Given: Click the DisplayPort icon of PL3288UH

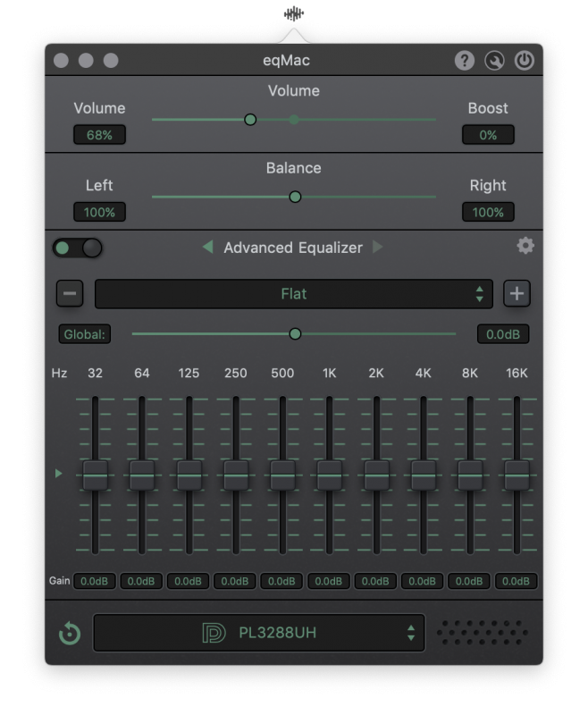Looking at the screenshot, I should [214, 633].
